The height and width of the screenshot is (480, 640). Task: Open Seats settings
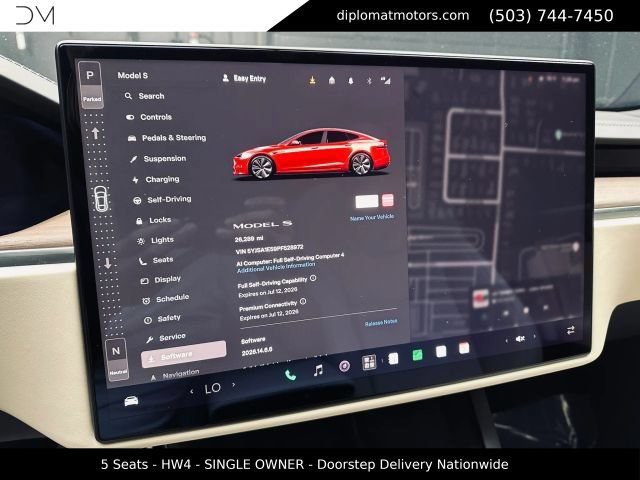(156, 260)
